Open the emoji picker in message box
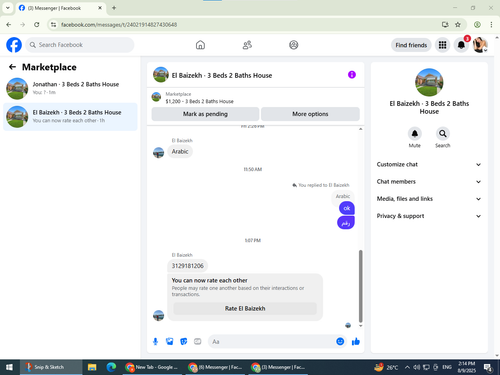This screenshot has height=375, width=500. 340,341
